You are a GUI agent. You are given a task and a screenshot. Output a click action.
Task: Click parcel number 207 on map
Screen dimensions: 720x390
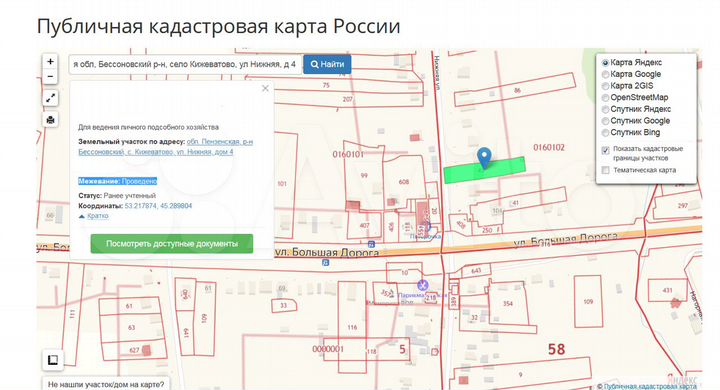click(348, 99)
